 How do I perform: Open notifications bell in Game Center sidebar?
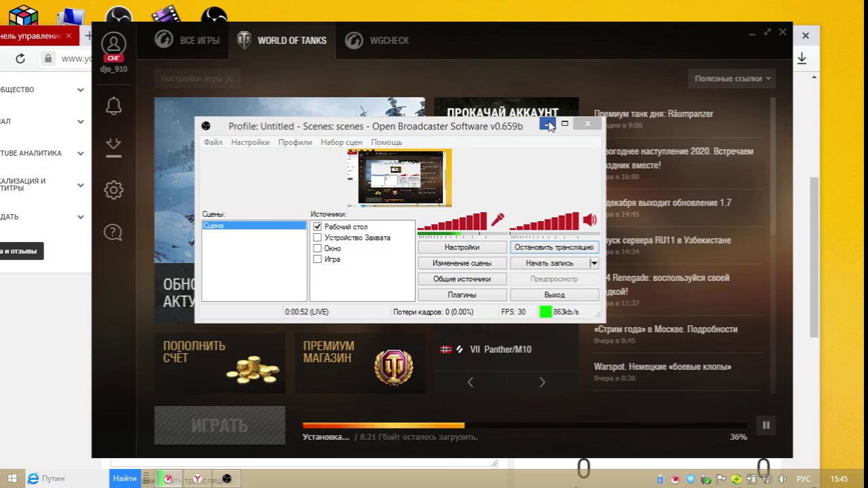tap(113, 106)
